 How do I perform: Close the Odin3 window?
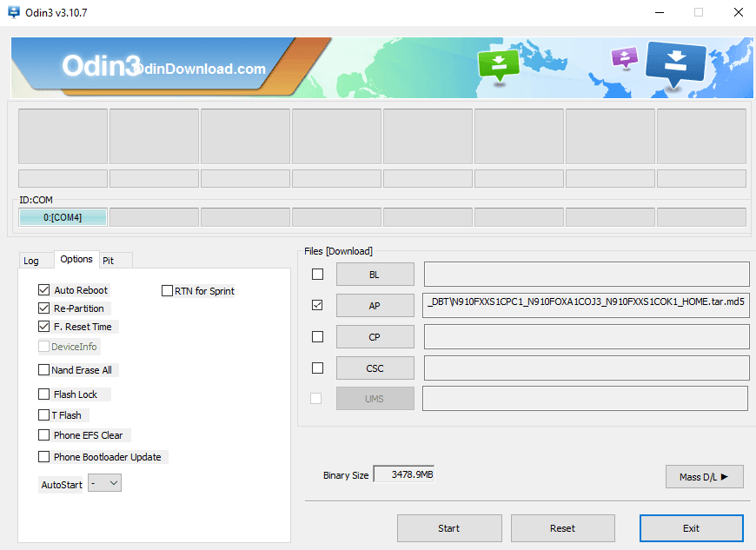coord(738,12)
